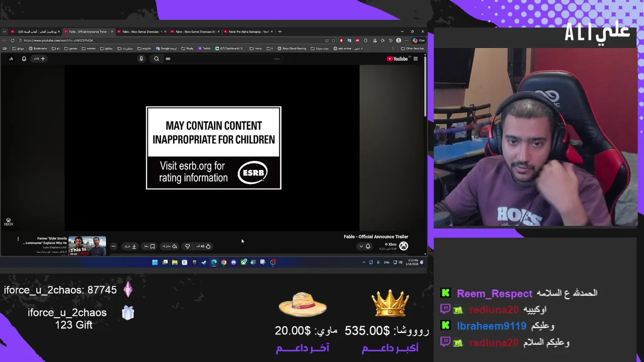Switch to the Fable - Official Announce Trailer tab
This screenshot has width=644, height=362.
point(88,32)
